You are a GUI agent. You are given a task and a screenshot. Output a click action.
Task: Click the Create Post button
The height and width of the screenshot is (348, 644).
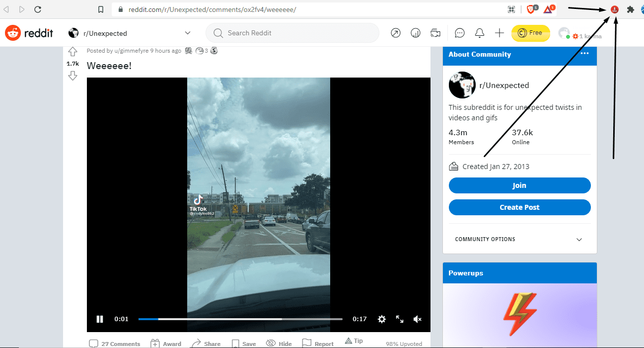click(519, 207)
